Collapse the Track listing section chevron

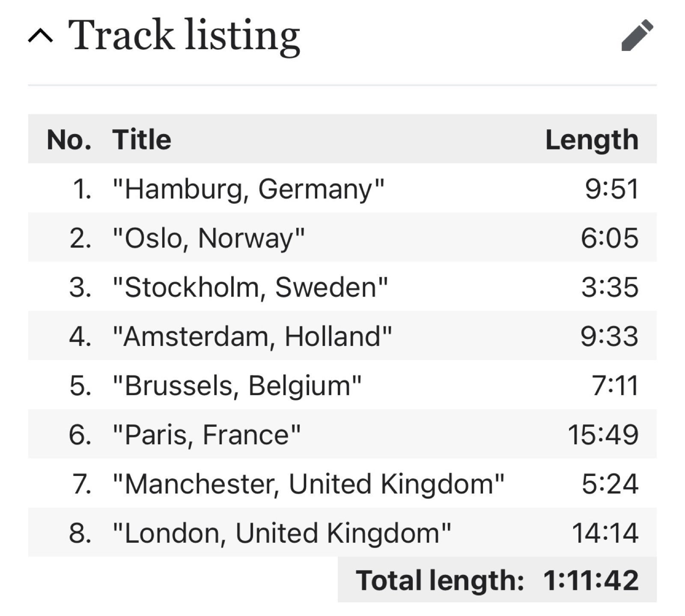(x=41, y=36)
